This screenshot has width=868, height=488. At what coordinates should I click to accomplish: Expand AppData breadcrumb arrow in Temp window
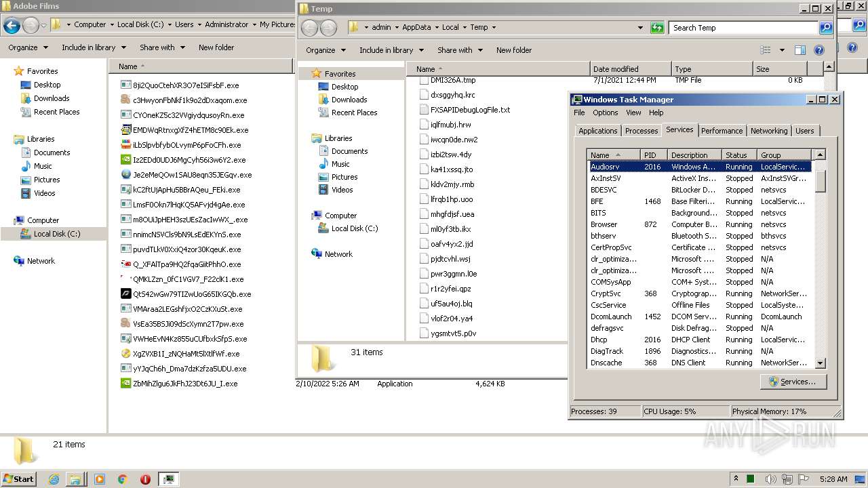436,28
